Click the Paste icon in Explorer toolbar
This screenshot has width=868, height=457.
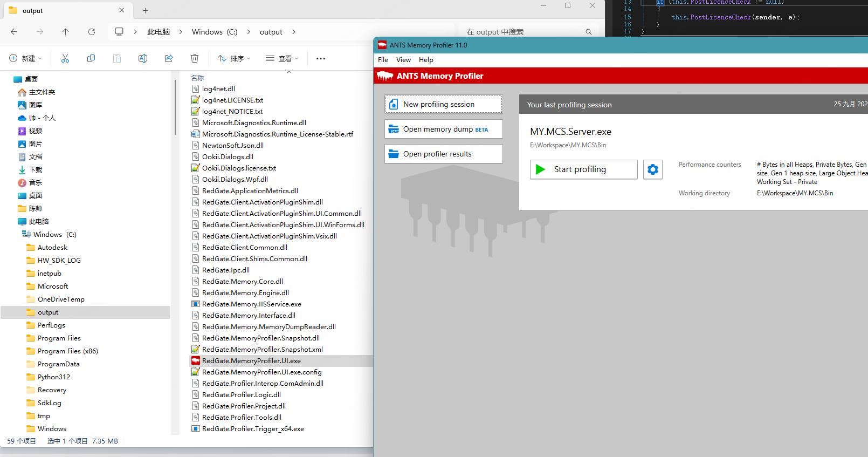(117, 58)
